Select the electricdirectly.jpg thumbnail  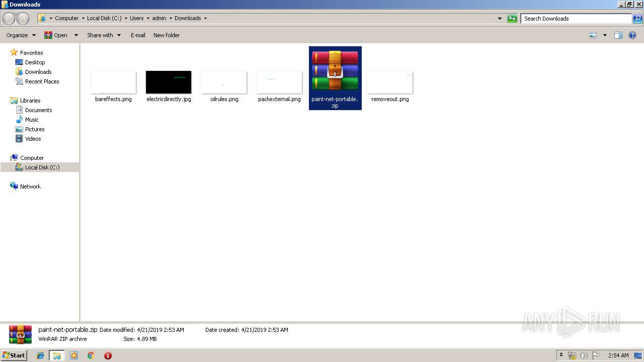point(169,82)
